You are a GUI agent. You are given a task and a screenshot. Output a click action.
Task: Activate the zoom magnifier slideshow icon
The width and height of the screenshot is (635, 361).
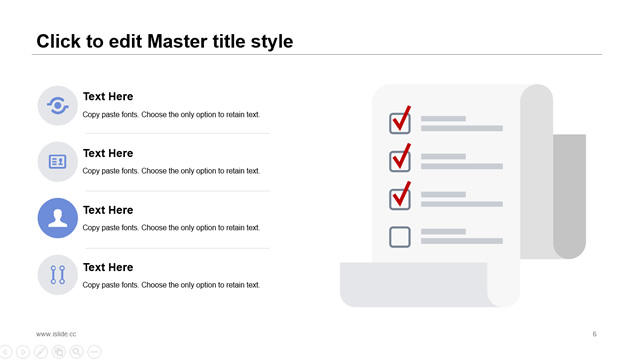[x=77, y=352]
